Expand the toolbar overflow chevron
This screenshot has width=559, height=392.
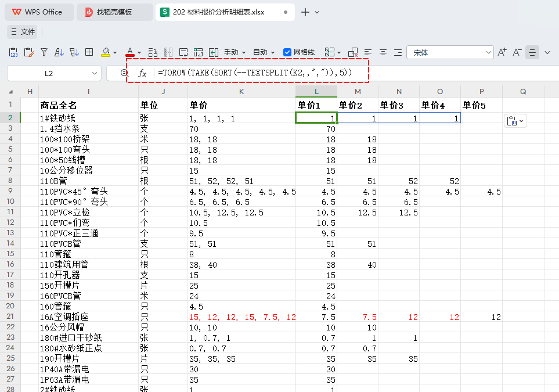[x=547, y=52]
